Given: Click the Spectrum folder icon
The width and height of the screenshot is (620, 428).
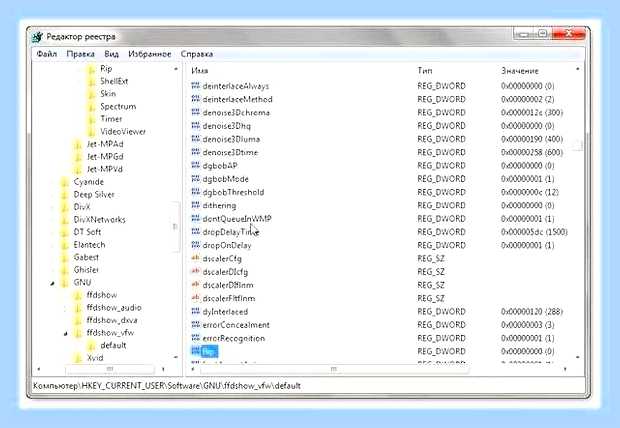Looking at the screenshot, I should click(x=91, y=107).
